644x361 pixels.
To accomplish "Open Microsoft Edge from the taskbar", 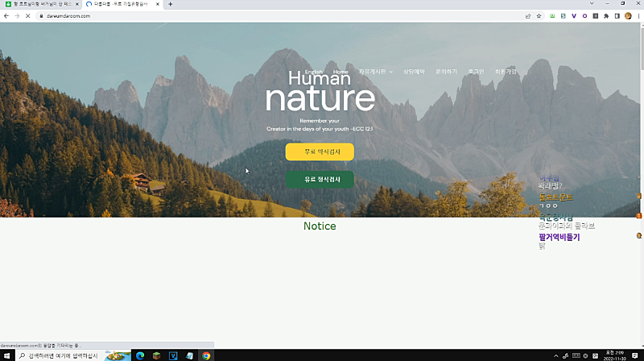I will click(140, 355).
